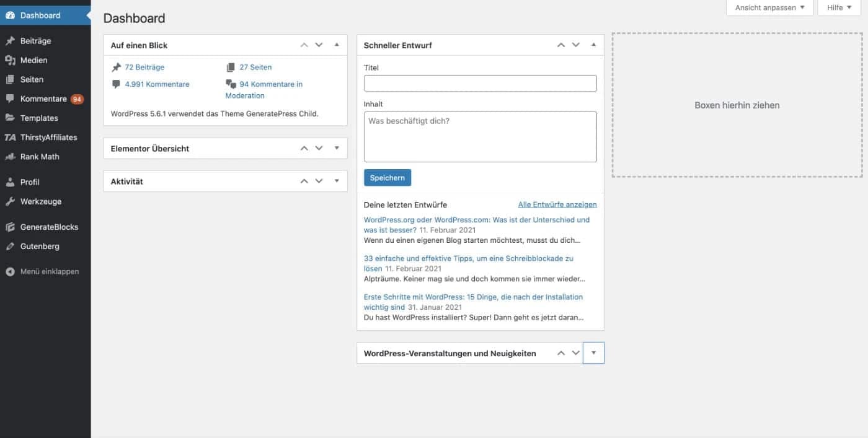Image resolution: width=868 pixels, height=438 pixels.
Task: Collapse the Auf einen Blick widget
Action: click(337, 45)
